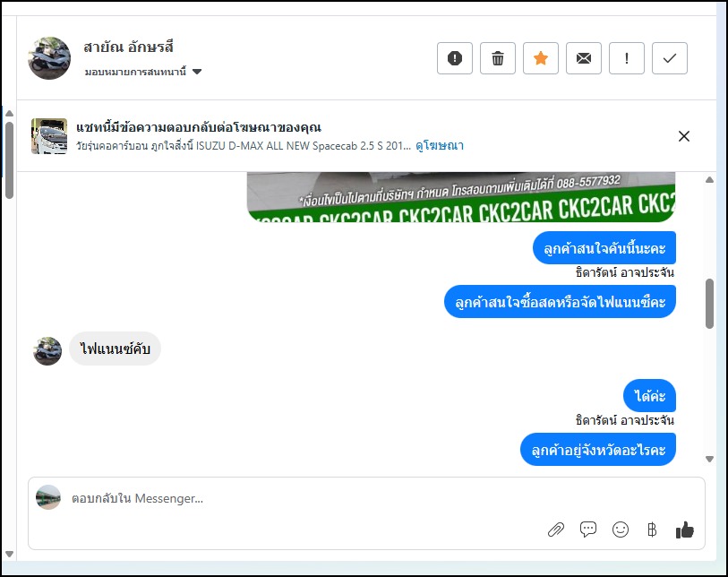This screenshot has width=728, height=577.
Task: Open saved replies speech bubble icon
Action: pos(587,530)
